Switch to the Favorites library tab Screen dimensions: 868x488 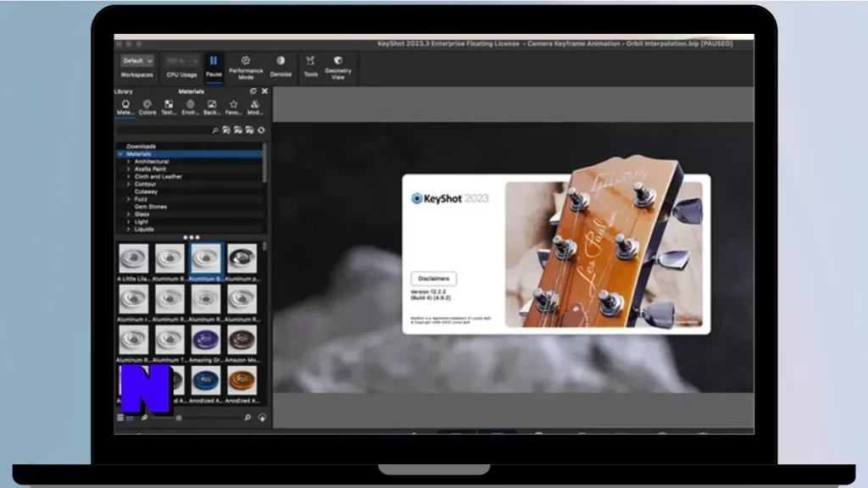tap(234, 108)
